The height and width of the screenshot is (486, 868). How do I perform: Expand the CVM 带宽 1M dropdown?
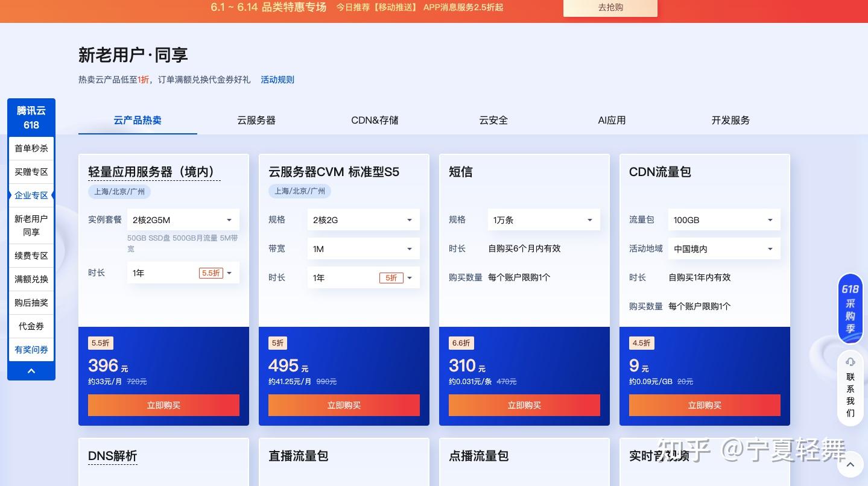tap(364, 249)
